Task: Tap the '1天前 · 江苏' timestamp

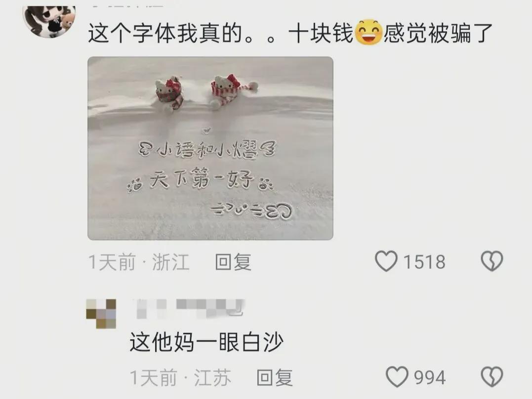Action: (180, 378)
